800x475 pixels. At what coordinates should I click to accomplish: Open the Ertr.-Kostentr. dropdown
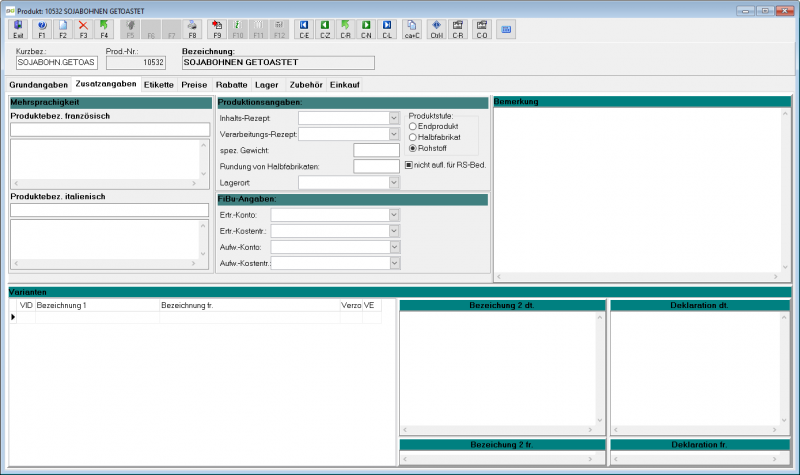(x=393, y=231)
